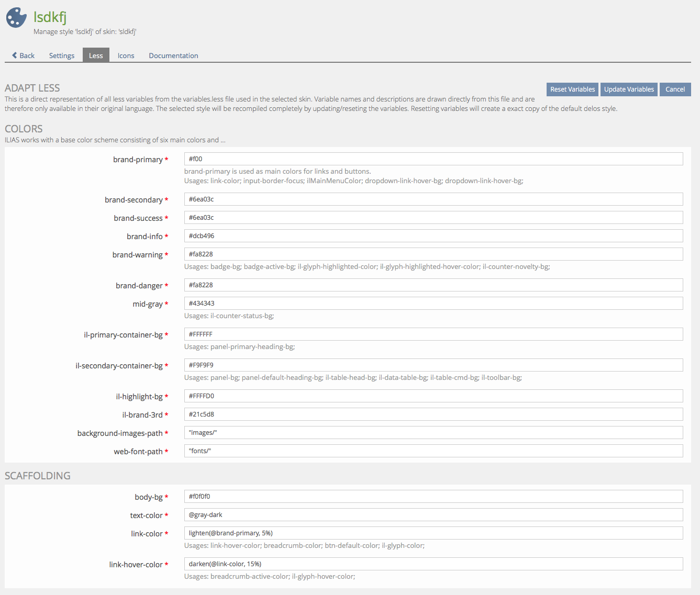Click the palette style icon
Viewport: 700px width, 595px height.
tap(16, 18)
